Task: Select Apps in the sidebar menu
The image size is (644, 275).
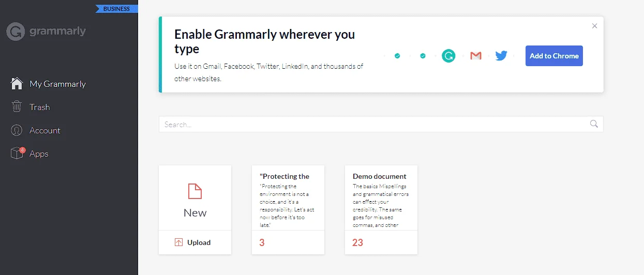Action: (39, 154)
